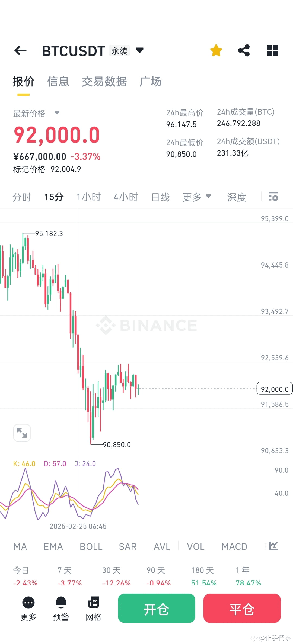The image size is (293, 644).
Task: Select the 15分 timeframe on the chart
Action: [x=54, y=197]
